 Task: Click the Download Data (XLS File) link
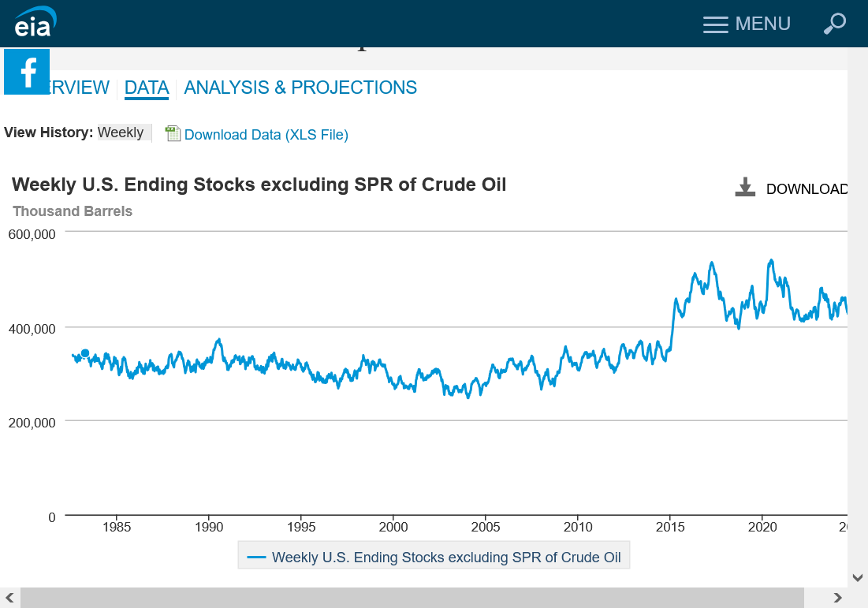pos(266,135)
